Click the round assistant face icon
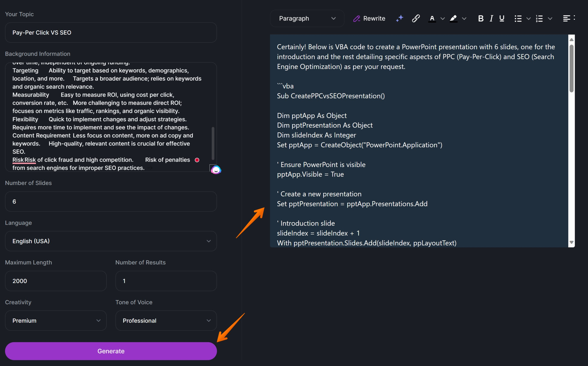 point(216,170)
